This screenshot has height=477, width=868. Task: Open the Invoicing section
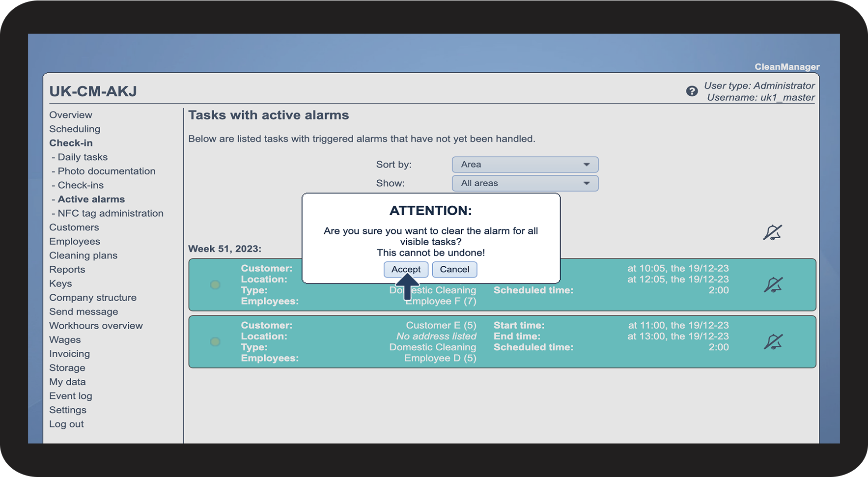point(69,354)
